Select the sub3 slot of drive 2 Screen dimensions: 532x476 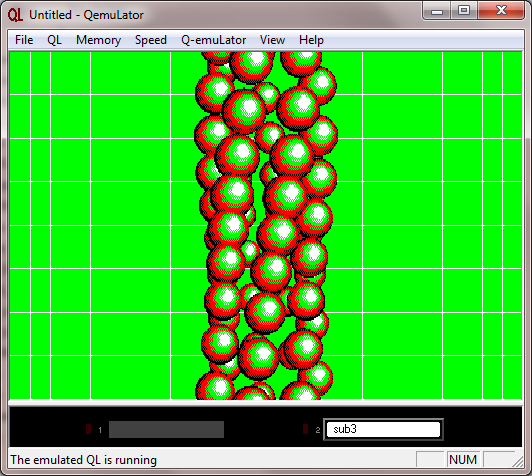point(383,430)
